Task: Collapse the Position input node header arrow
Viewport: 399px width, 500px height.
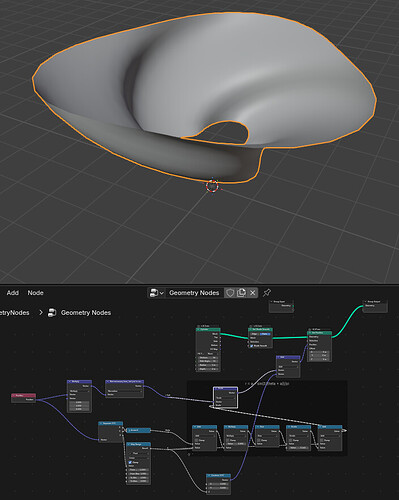Action: tap(14, 396)
